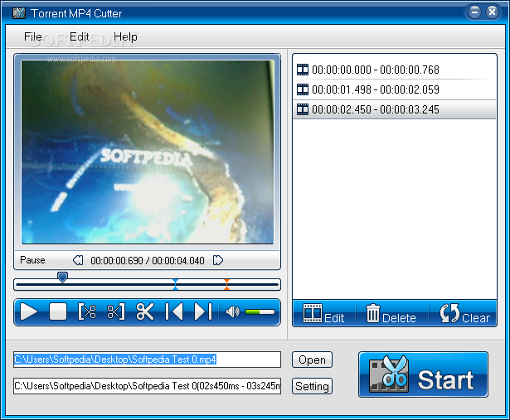510x420 pixels.
Task: Open the Help menu
Action: [x=125, y=36]
